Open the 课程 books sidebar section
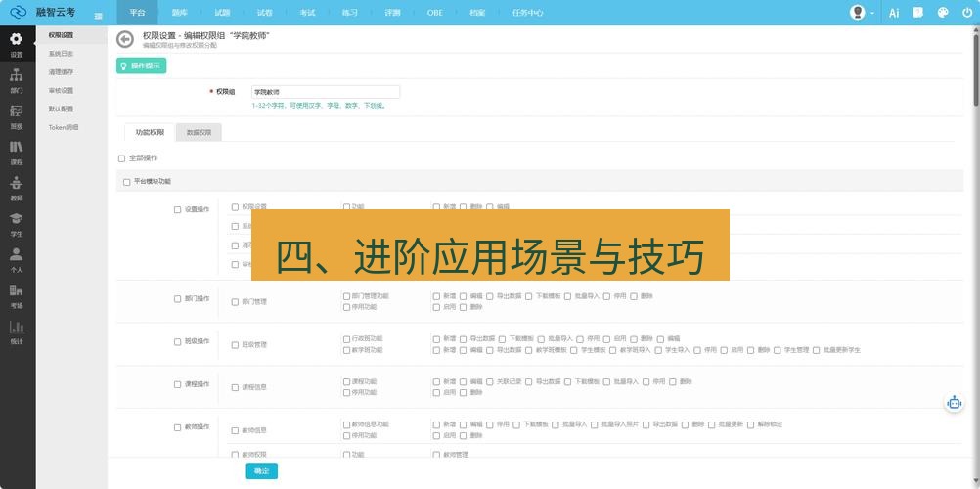The width and height of the screenshot is (980, 489). (17, 153)
